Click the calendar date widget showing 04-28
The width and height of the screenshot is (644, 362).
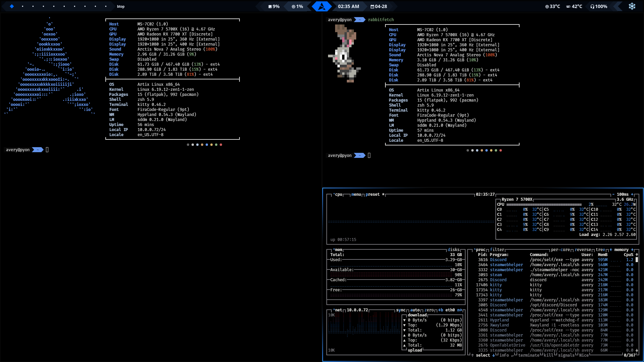[379, 6]
